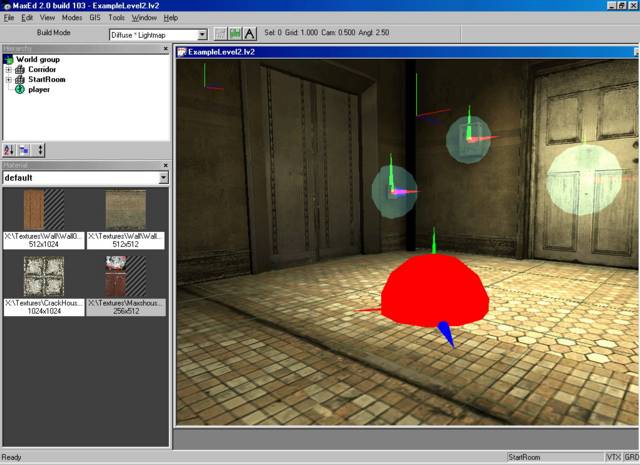This screenshot has height=465, width=640.
Task: Click the Angl 2.50 toolbar value
Action: click(x=374, y=33)
